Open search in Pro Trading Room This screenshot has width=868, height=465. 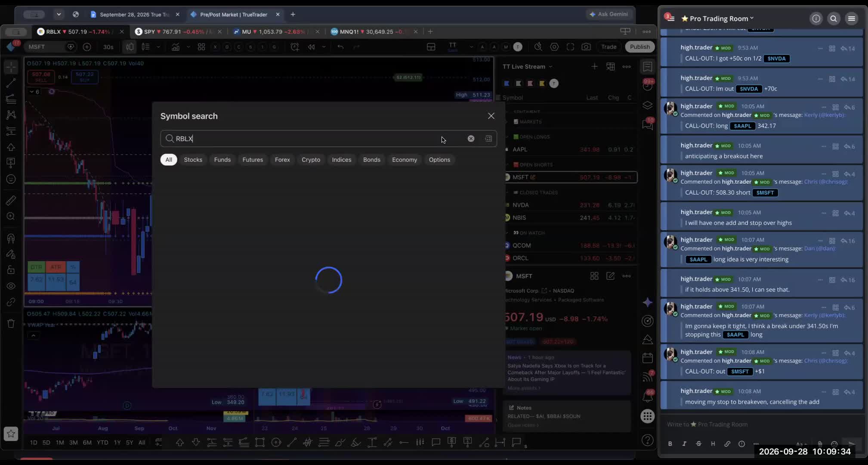point(834,19)
